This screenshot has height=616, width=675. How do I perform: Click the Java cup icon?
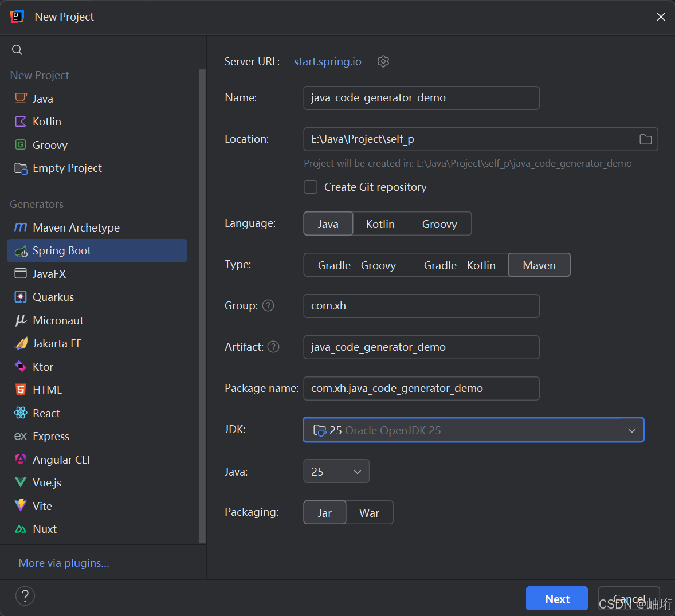click(x=21, y=98)
